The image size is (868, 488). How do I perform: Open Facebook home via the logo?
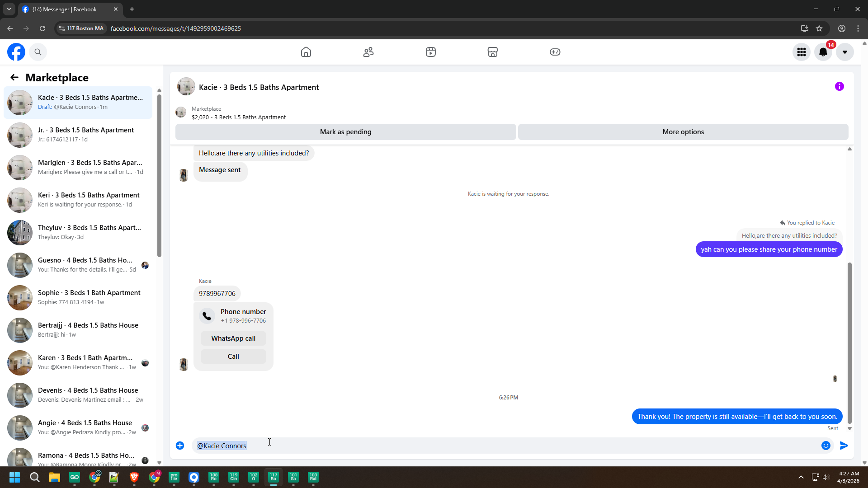pos(16,52)
